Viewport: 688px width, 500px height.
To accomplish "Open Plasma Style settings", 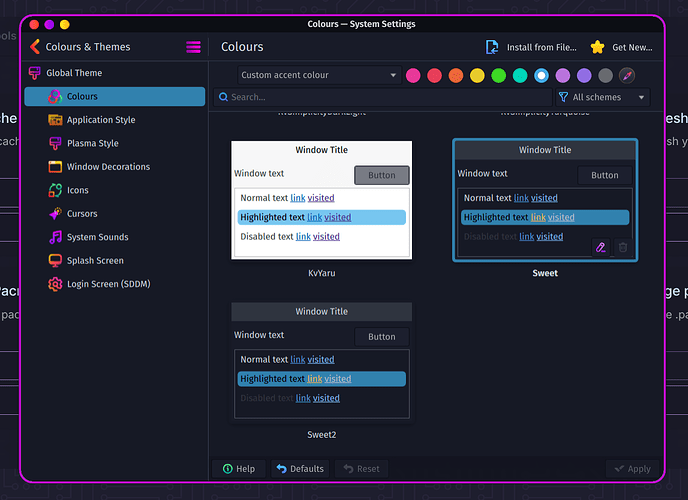I will (92, 143).
